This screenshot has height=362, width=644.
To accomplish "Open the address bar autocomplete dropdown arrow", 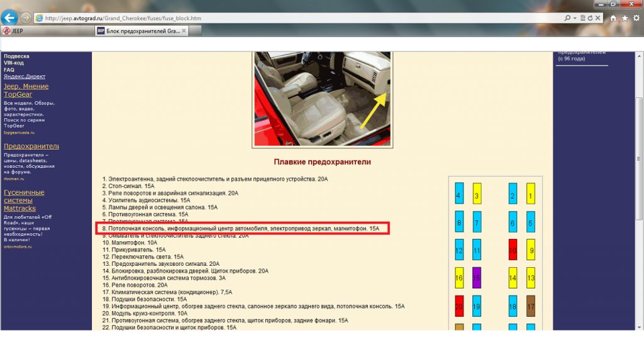I will [574, 18].
